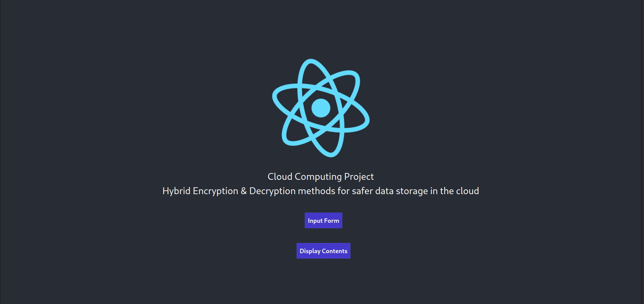Activate the Display Contents navigation button
This screenshot has width=644, height=304.
pos(323,251)
